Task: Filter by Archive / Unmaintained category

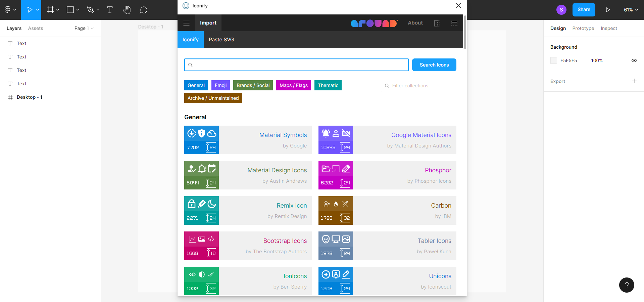Action: pyautogui.click(x=213, y=98)
